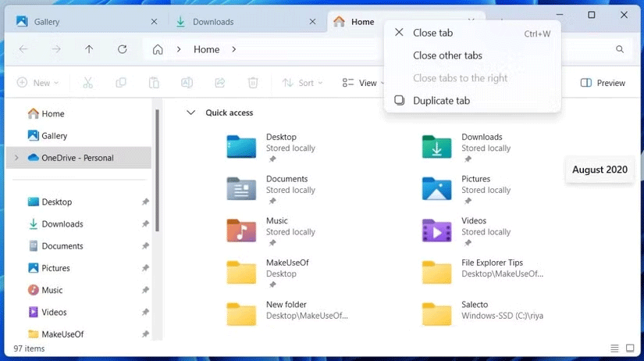Click the Home icon in address bar
The width and height of the screenshot is (644, 361).
(158, 49)
